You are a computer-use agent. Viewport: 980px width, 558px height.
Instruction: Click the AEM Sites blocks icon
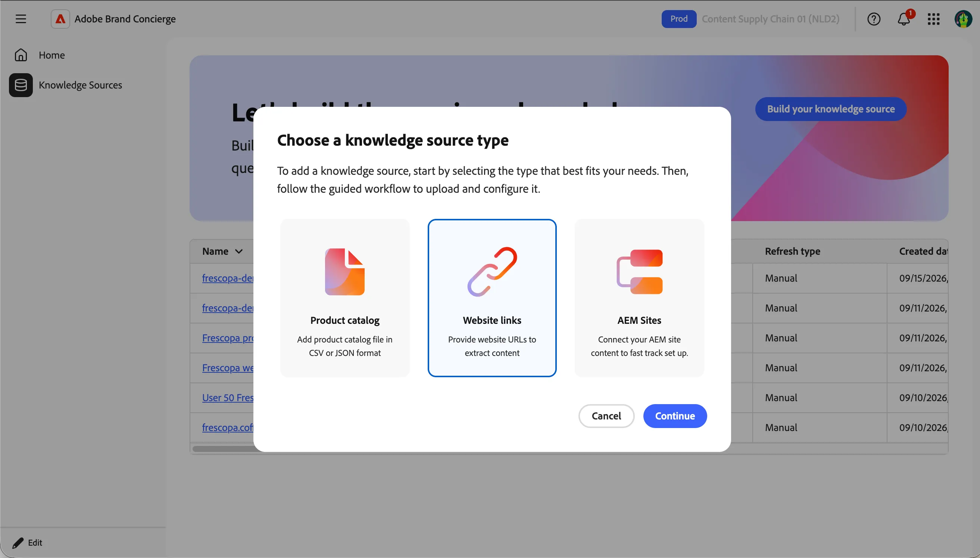(x=639, y=272)
